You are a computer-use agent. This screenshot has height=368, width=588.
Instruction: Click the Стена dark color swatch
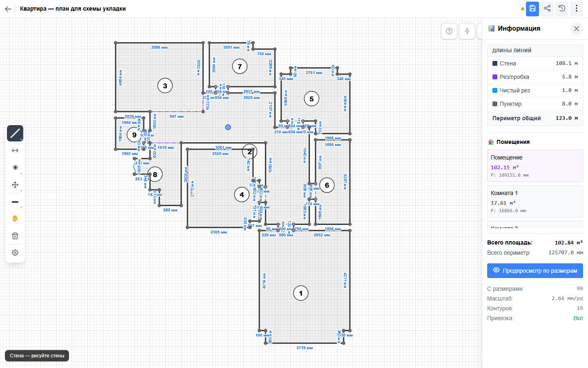(495, 63)
